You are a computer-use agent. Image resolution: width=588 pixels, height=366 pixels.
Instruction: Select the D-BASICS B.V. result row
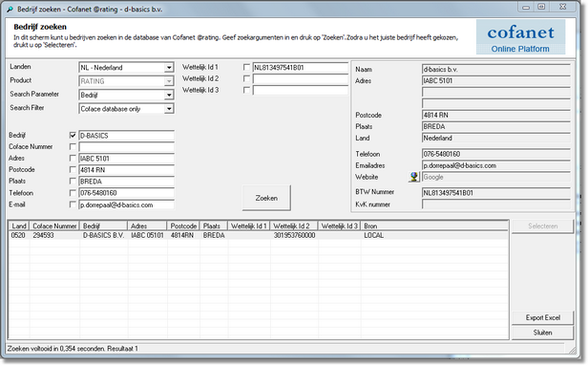pos(259,235)
